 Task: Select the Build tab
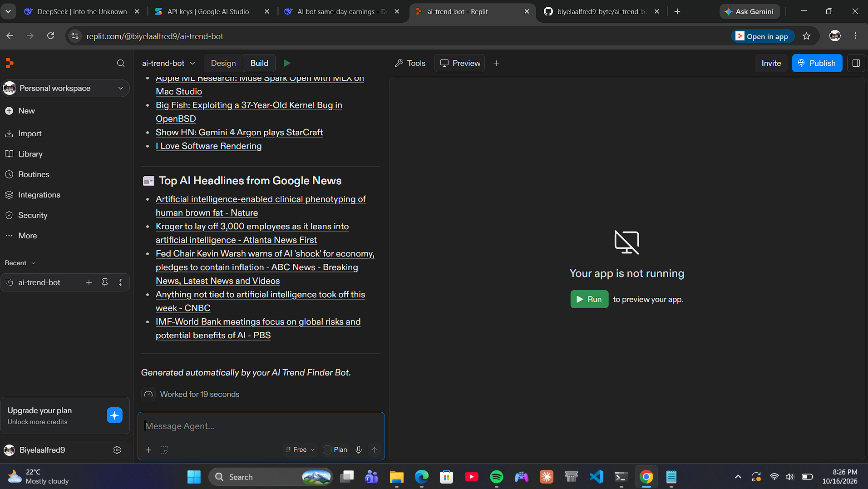(x=259, y=63)
